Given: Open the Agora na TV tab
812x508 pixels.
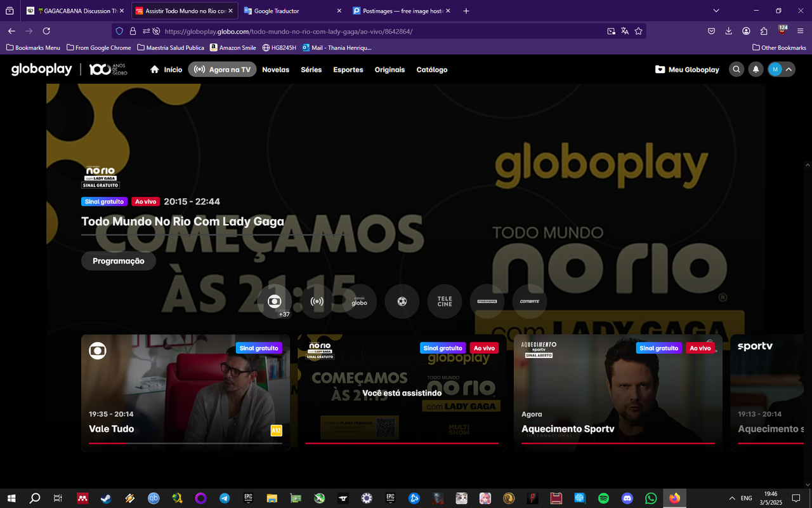Looking at the screenshot, I should (x=222, y=69).
